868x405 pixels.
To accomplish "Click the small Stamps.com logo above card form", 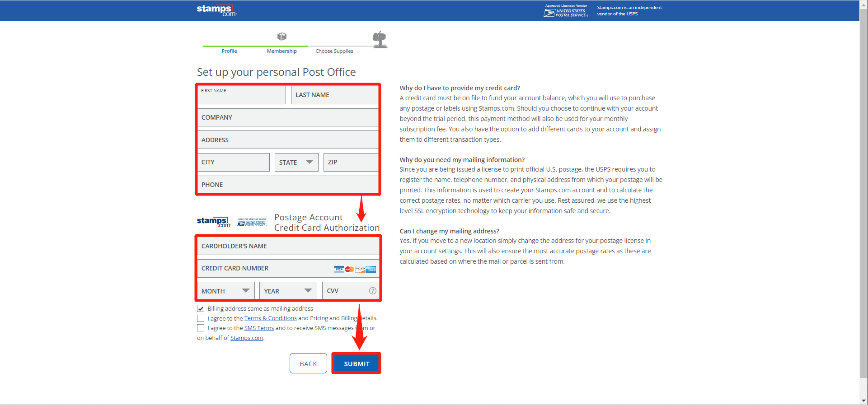I will coord(214,222).
